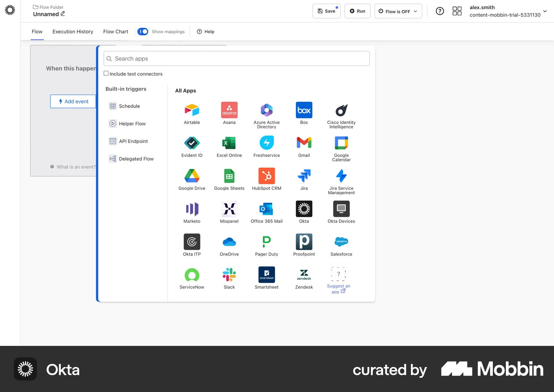554x392 pixels.
Task: Click the Add event button
Action: [73, 101]
